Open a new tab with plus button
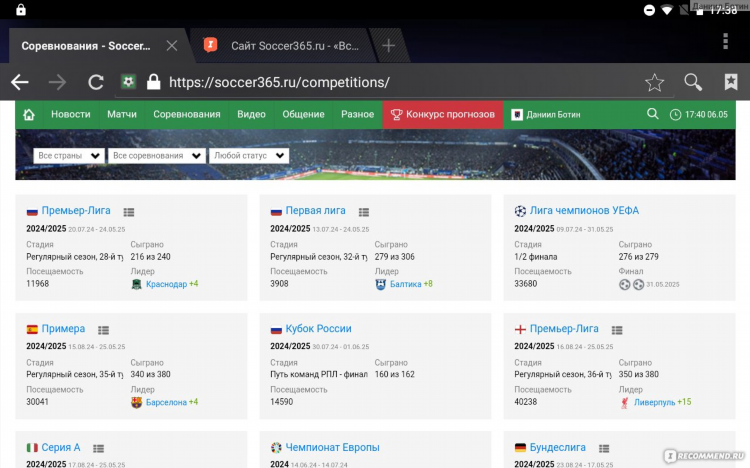The height and width of the screenshot is (468, 750). click(x=388, y=45)
